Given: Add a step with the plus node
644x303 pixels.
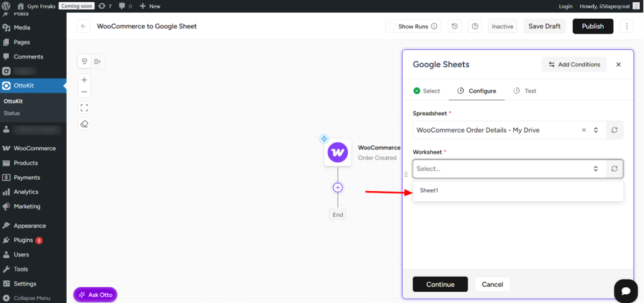Looking at the screenshot, I should click(338, 187).
